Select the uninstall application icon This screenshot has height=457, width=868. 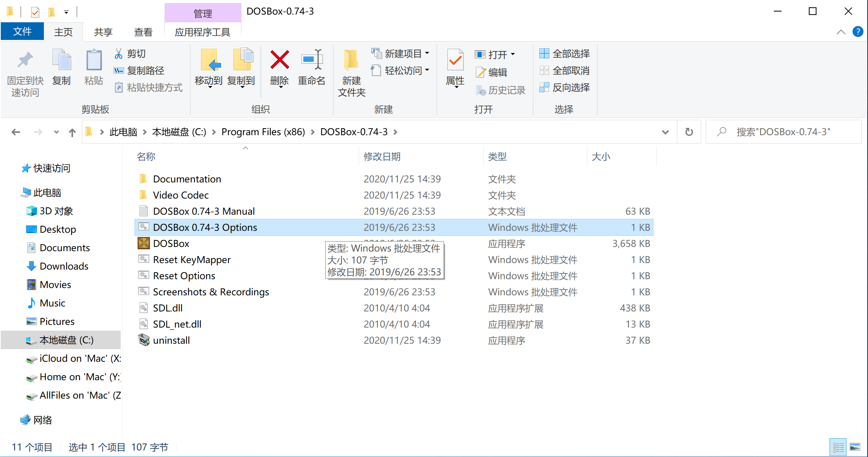144,340
